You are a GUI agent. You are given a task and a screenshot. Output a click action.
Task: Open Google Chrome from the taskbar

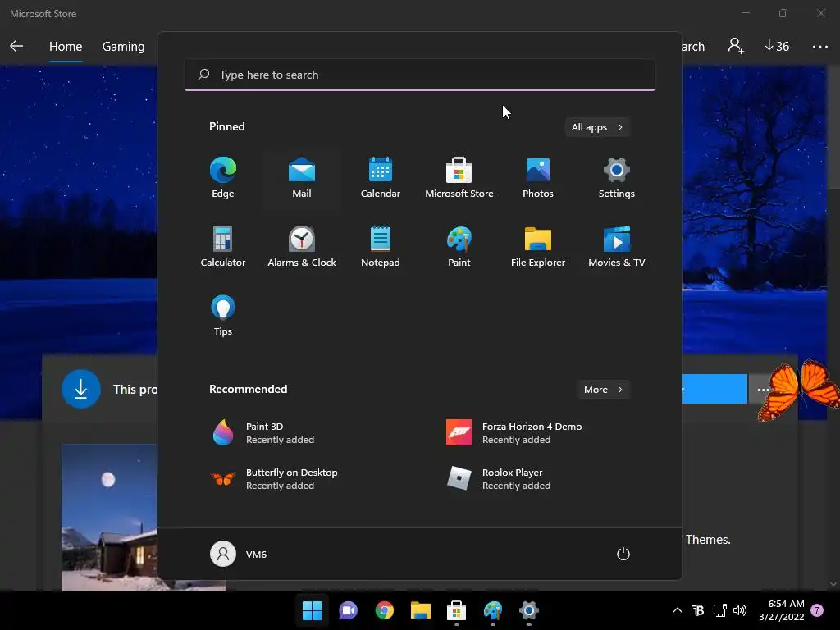coord(384,610)
